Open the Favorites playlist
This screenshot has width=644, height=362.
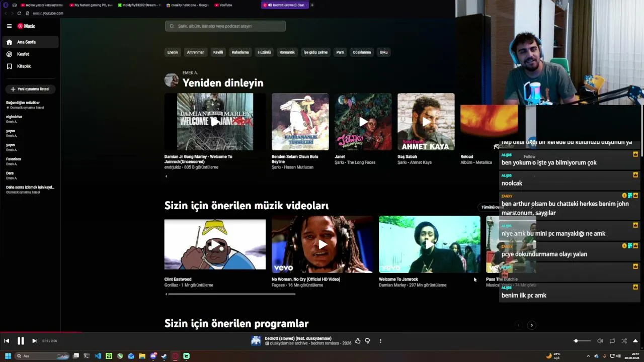point(30,161)
